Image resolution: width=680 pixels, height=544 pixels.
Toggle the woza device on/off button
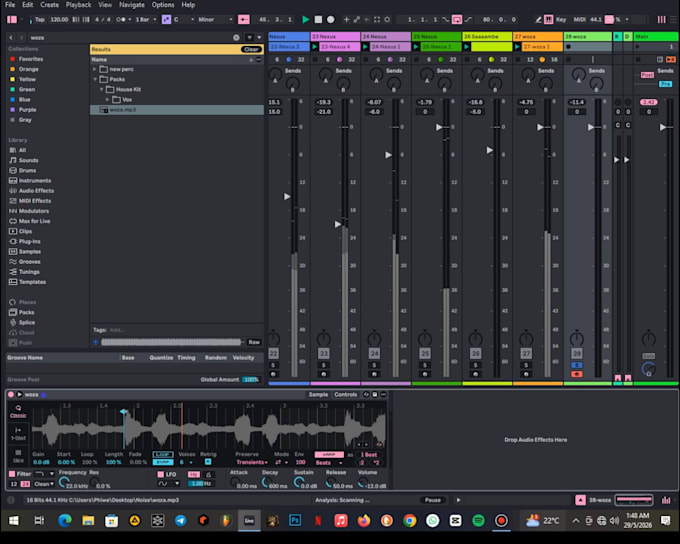[x=11, y=394]
